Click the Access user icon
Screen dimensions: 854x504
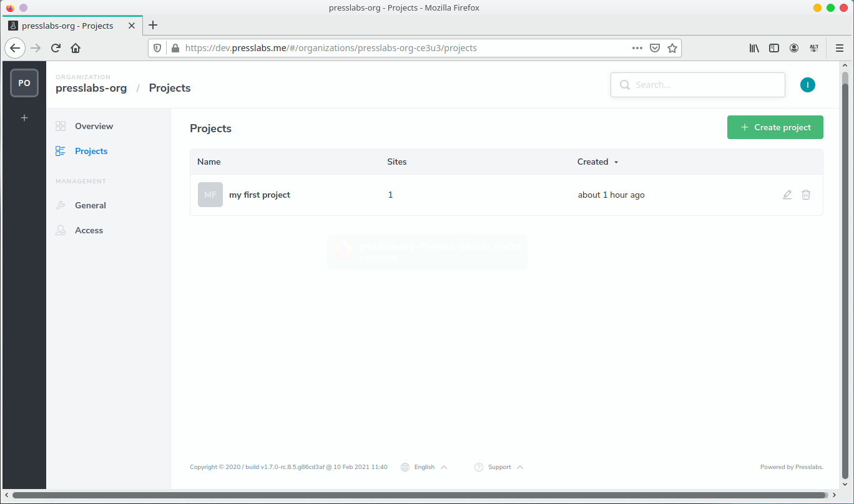(x=61, y=230)
